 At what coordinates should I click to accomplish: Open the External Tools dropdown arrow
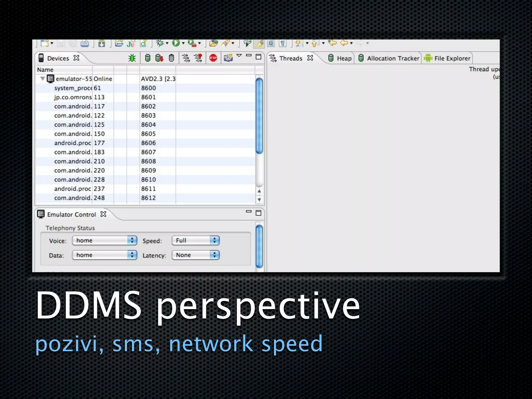click(199, 43)
